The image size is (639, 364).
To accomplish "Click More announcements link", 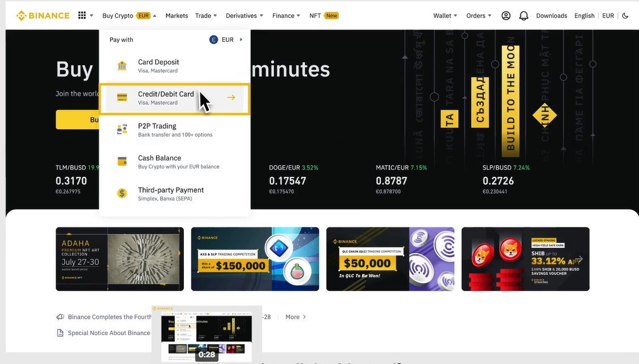I will (296, 317).
